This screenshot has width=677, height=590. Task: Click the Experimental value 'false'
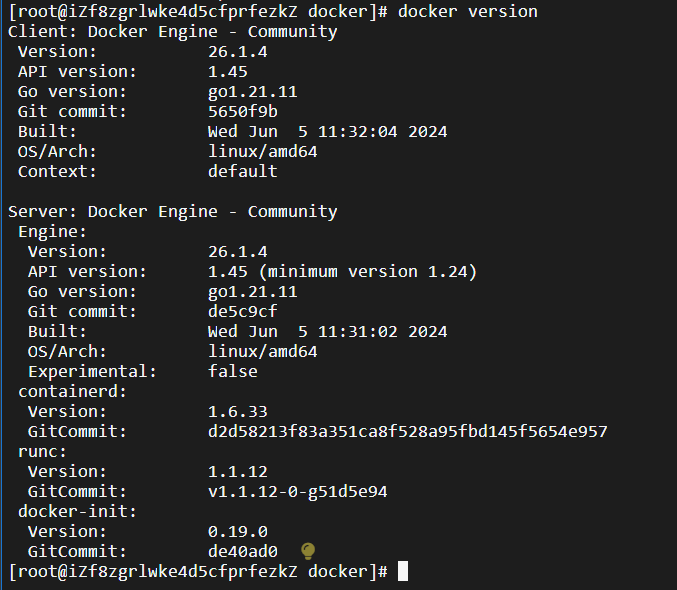click(233, 371)
